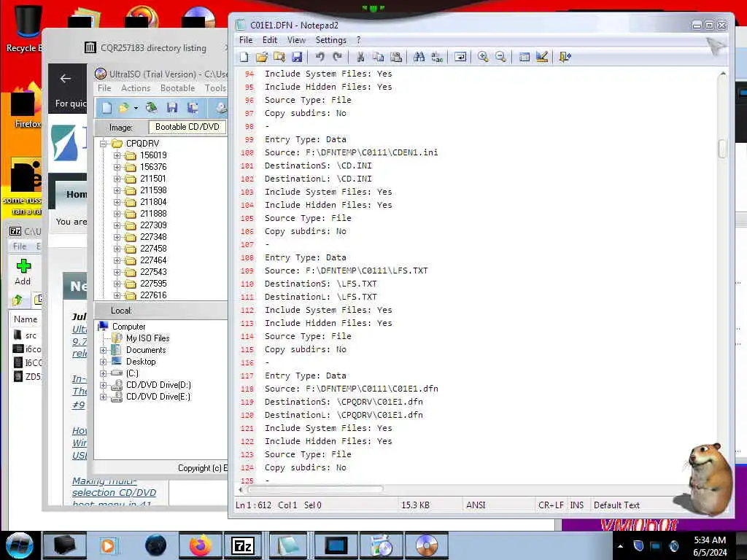The image size is (747, 560).
Task: Create a new document in Notepad2 toolbar
Action: click(244, 57)
